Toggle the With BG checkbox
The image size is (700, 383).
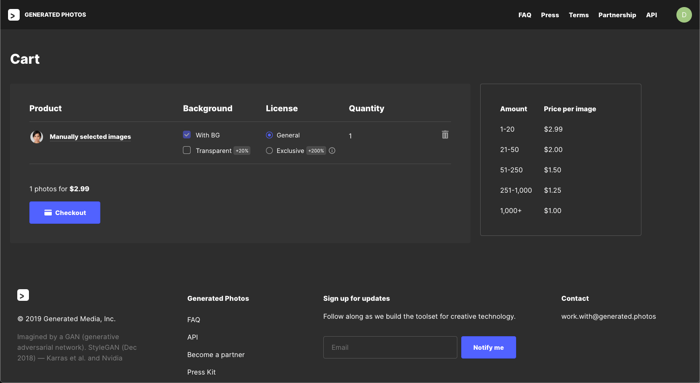pos(187,134)
